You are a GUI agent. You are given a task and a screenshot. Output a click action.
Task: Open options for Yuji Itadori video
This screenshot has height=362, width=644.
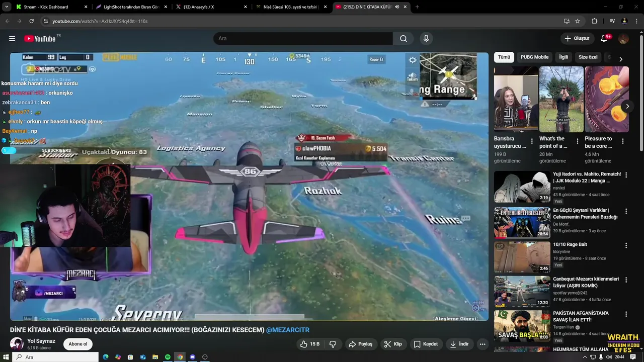[626, 174]
